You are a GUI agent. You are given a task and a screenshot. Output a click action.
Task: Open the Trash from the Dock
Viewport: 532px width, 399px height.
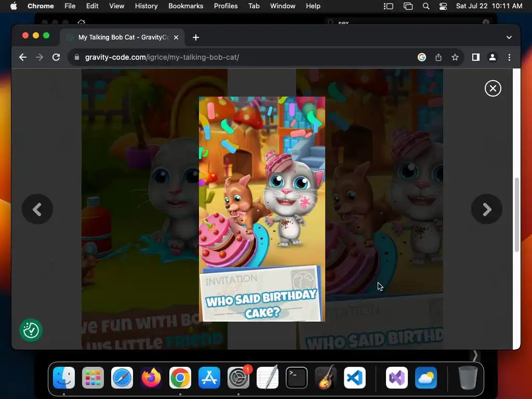coord(468,378)
